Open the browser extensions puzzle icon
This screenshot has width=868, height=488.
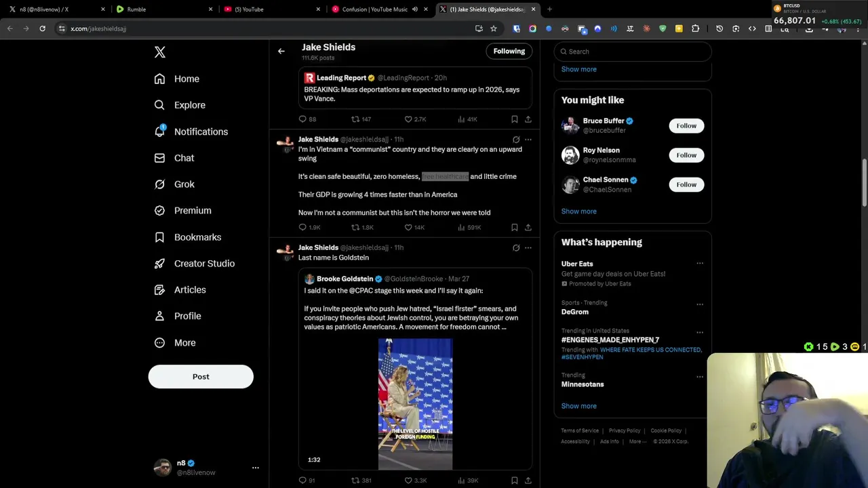695,28
